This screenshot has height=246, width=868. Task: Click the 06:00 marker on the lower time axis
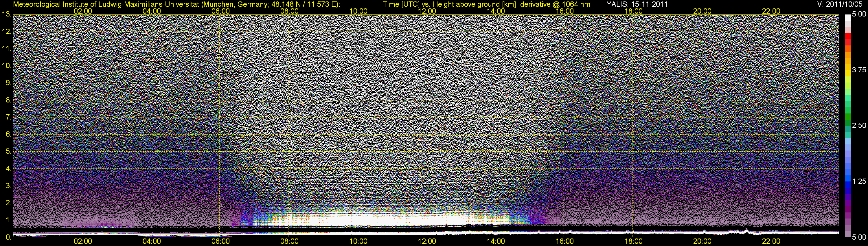click(x=220, y=241)
